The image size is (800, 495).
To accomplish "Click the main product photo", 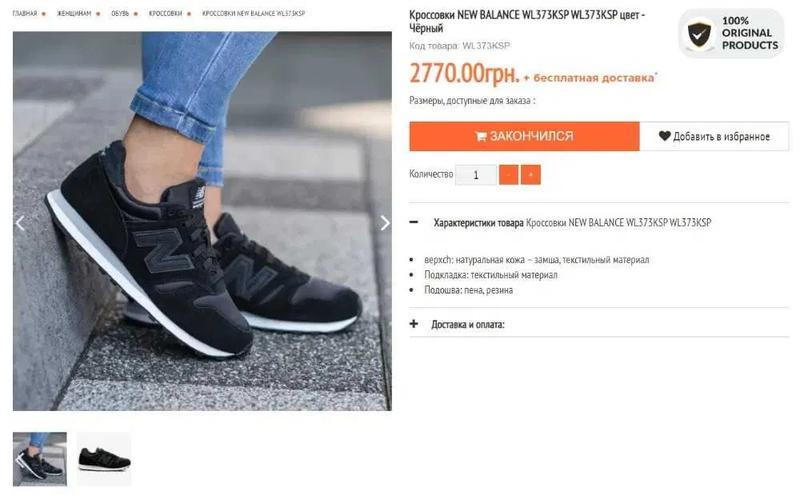I will tap(202, 221).
